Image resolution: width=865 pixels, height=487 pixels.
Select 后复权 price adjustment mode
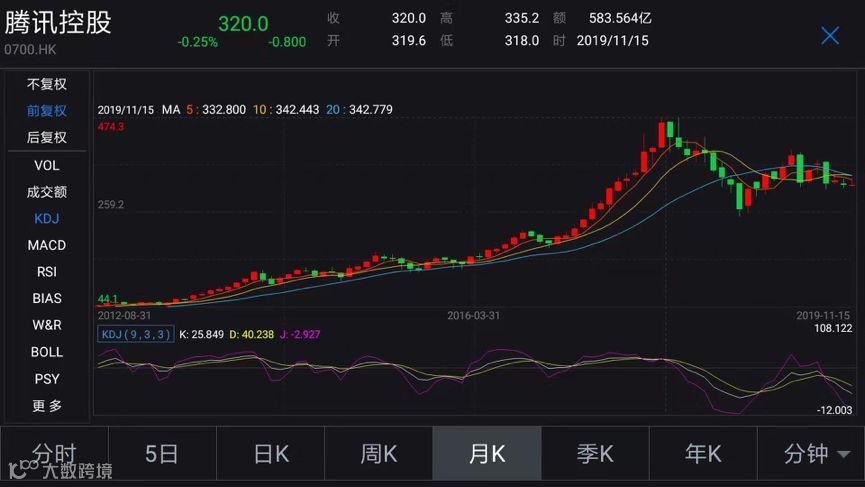[x=47, y=137]
